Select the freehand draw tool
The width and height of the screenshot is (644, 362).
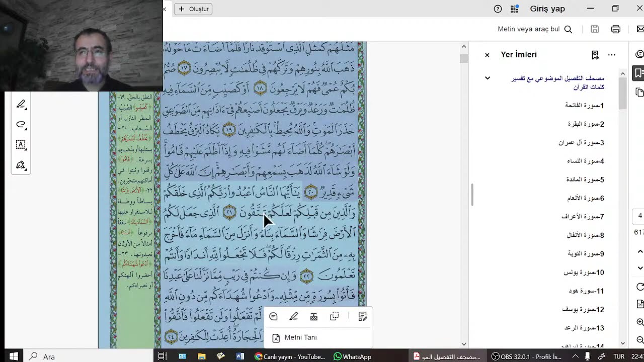coord(21,125)
